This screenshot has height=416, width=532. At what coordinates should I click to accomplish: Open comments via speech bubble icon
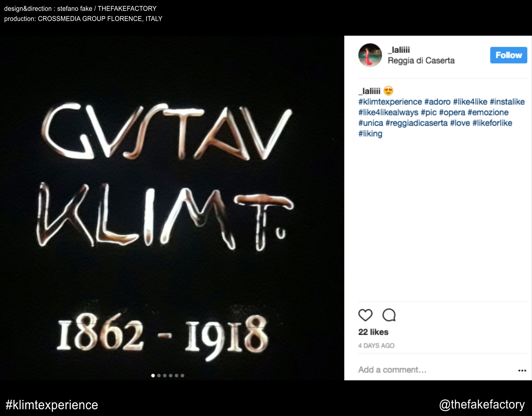(x=389, y=315)
